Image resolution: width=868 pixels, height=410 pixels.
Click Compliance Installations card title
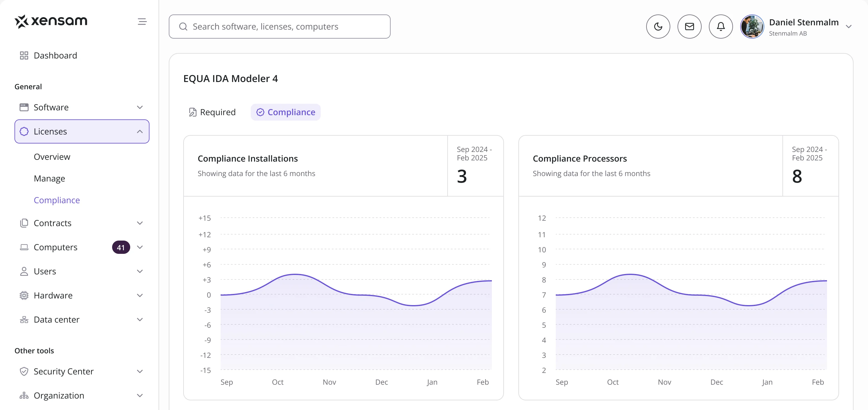tap(248, 159)
